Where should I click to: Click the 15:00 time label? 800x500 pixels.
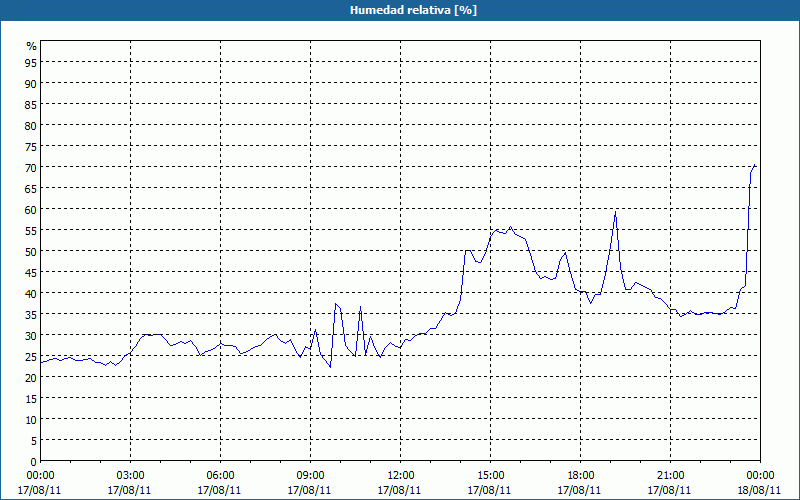tap(490, 476)
